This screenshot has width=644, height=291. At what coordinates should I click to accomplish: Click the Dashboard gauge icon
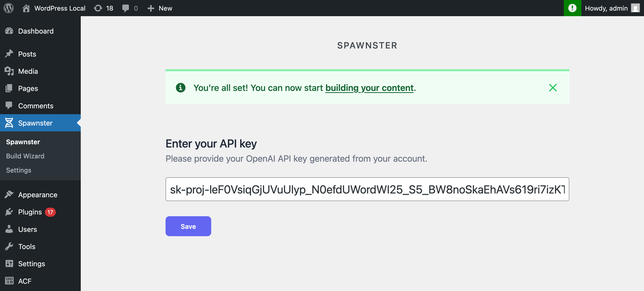coord(9,31)
